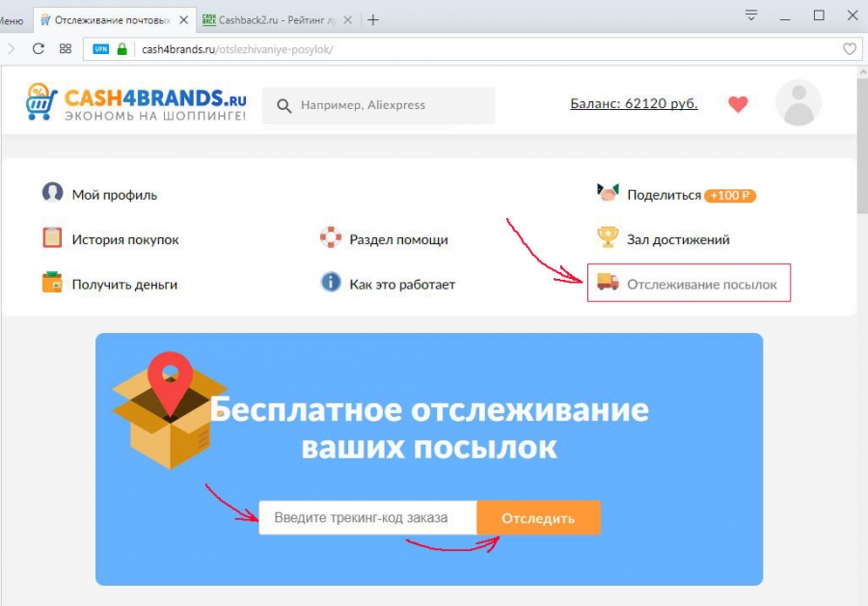The height and width of the screenshot is (606, 868).
Task: Open the browser tabs menu chevron
Action: (750, 14)
